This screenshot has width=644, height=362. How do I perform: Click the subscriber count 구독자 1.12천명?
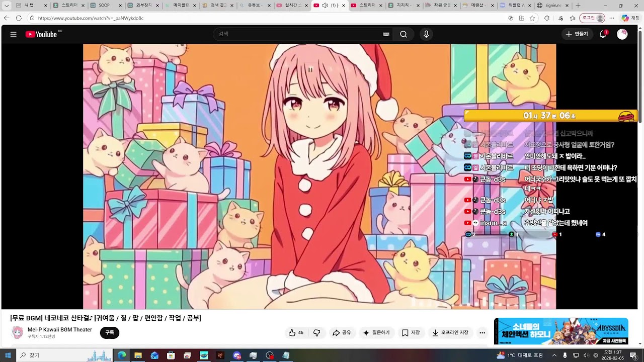click(41, 336)
